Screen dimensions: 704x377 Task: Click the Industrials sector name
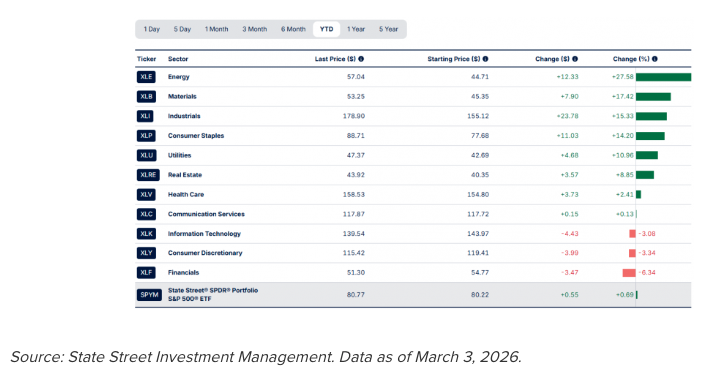pos(184,116)
